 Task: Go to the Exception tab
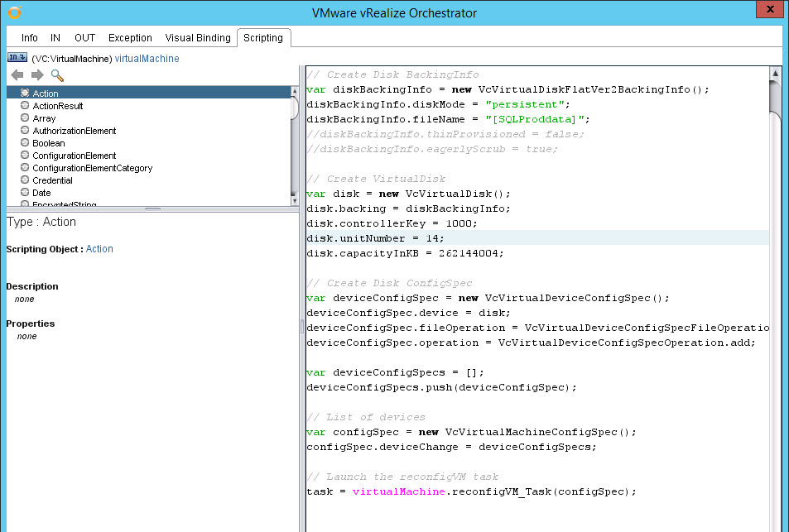click(130, 38)
